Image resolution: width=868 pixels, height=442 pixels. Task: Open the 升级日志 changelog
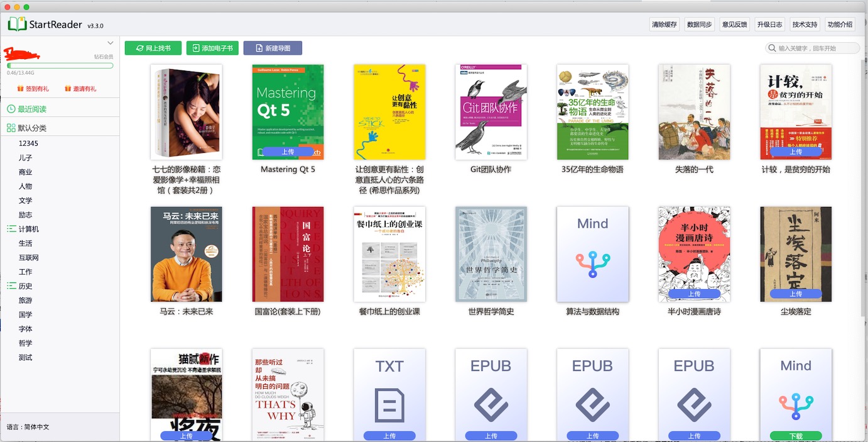769,25
